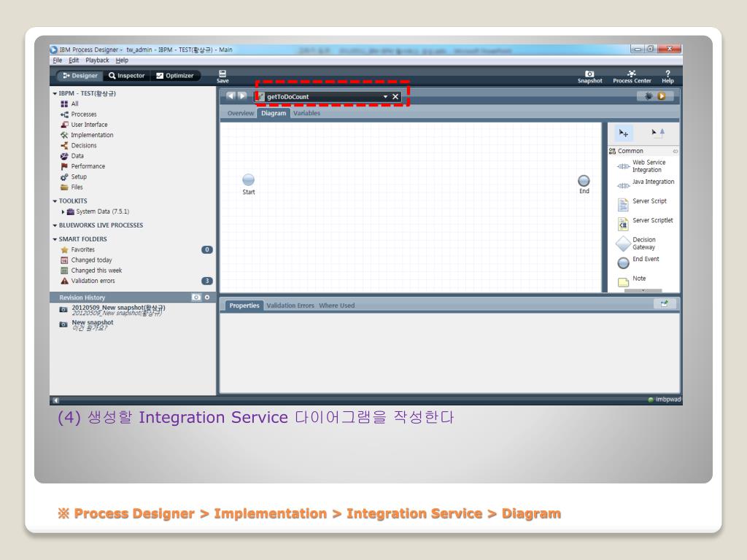Open the Files category
This screenshot has width=747, height=560.
tap(72, 187)
